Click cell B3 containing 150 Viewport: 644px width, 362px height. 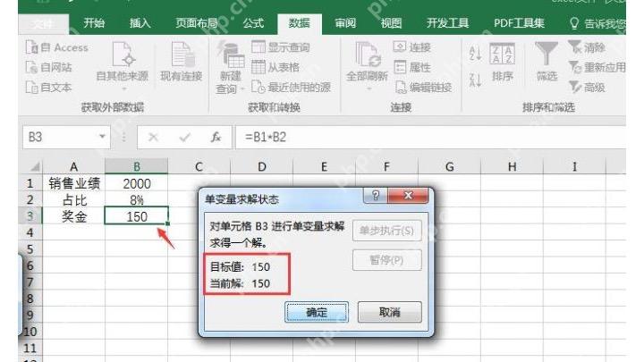[136, 216]
